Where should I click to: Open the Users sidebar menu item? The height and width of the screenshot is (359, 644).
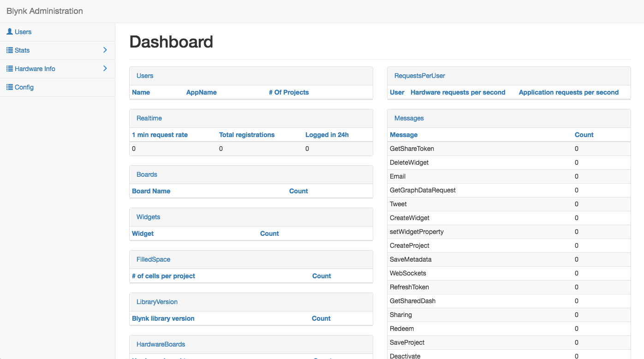click(x=57, y=32)
